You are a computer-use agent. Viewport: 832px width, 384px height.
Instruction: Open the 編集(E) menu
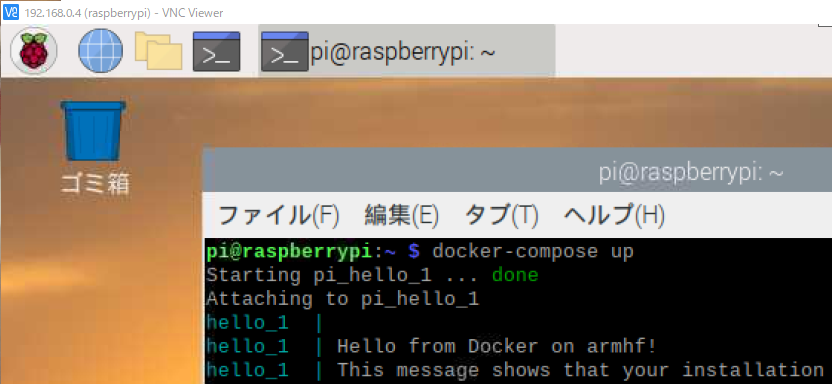[x=402, y=215]
